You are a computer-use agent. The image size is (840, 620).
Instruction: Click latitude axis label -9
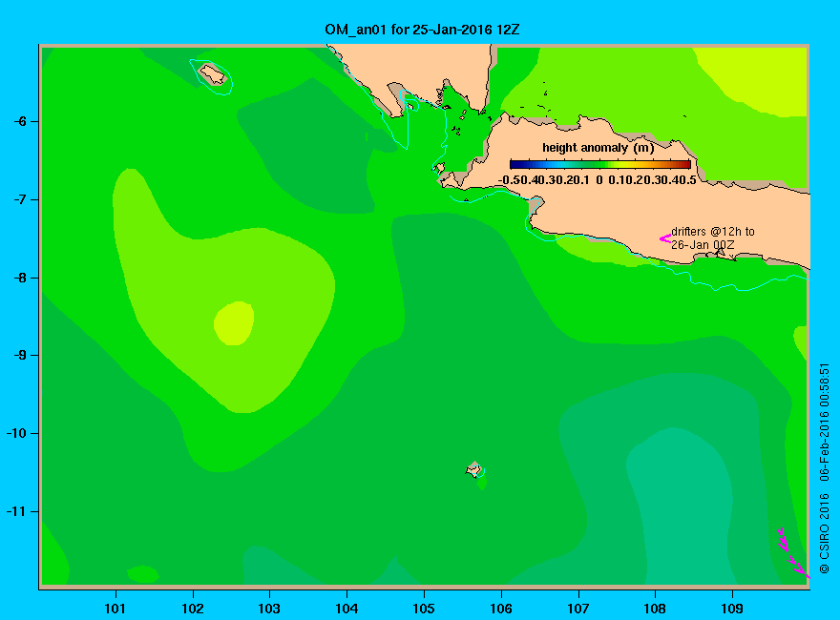pyautogui.click(x=20, y=356)
